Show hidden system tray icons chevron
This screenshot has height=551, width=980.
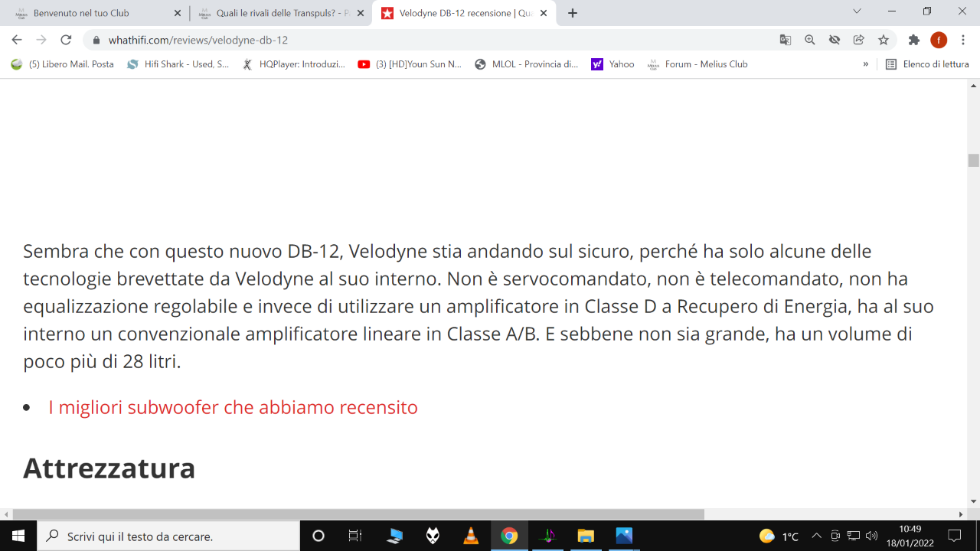tap(816, 536)
